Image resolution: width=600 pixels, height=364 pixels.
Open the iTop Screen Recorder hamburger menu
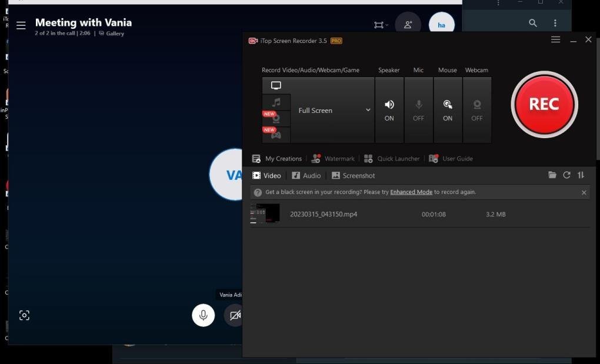555,39
